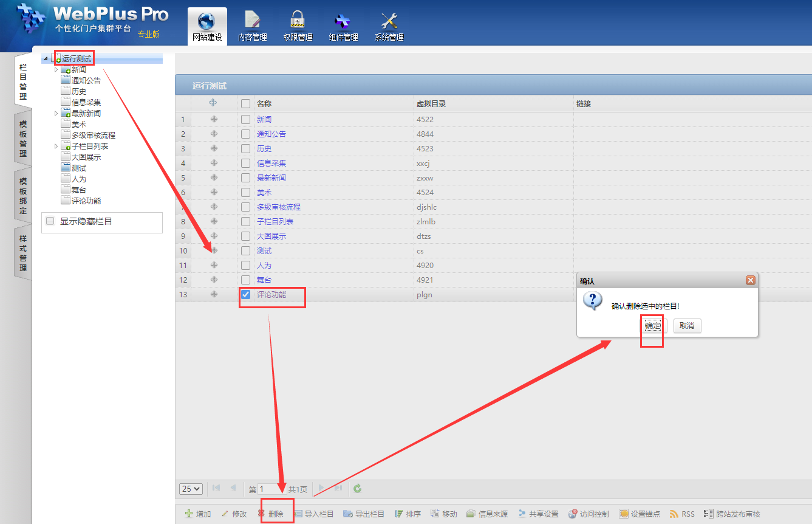Open the 系统管理 tools icon

389,22
